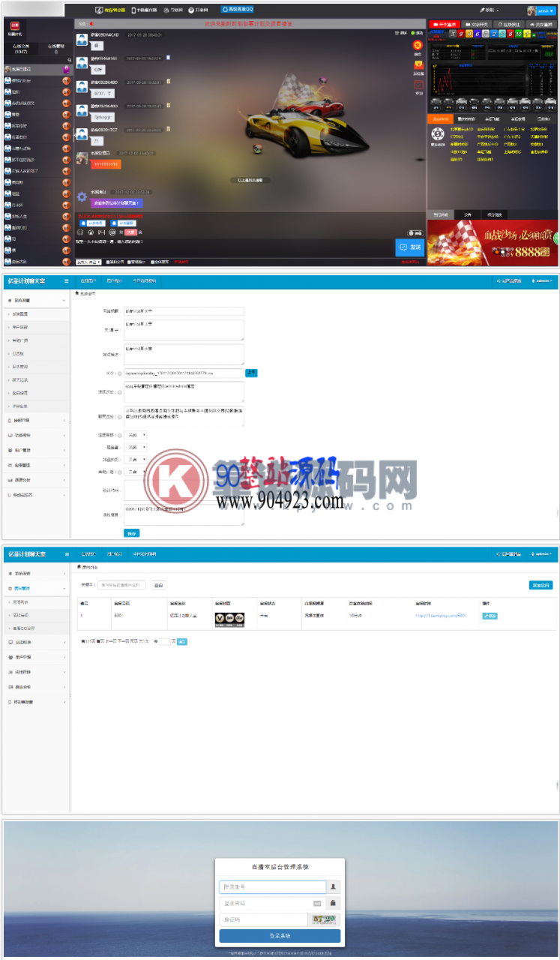The image size is (560, 960).
Task: Open the admin avatar menu in chat room
Action: pos(542,10)
